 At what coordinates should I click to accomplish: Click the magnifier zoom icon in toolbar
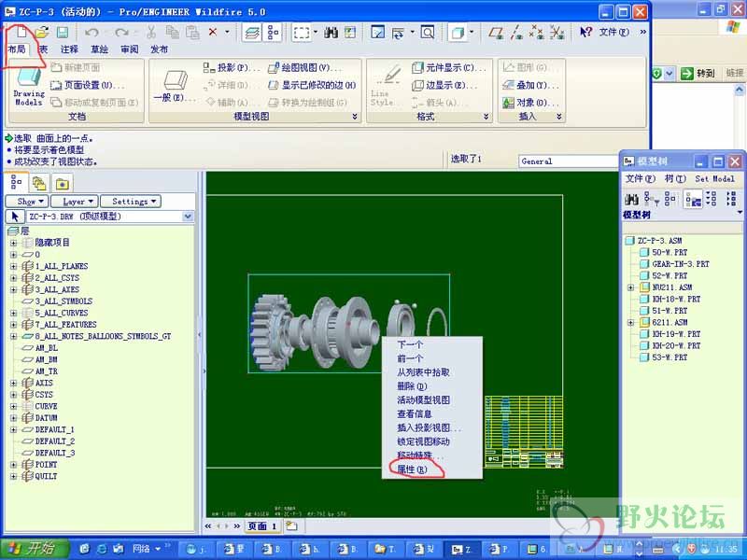[428, 33]
